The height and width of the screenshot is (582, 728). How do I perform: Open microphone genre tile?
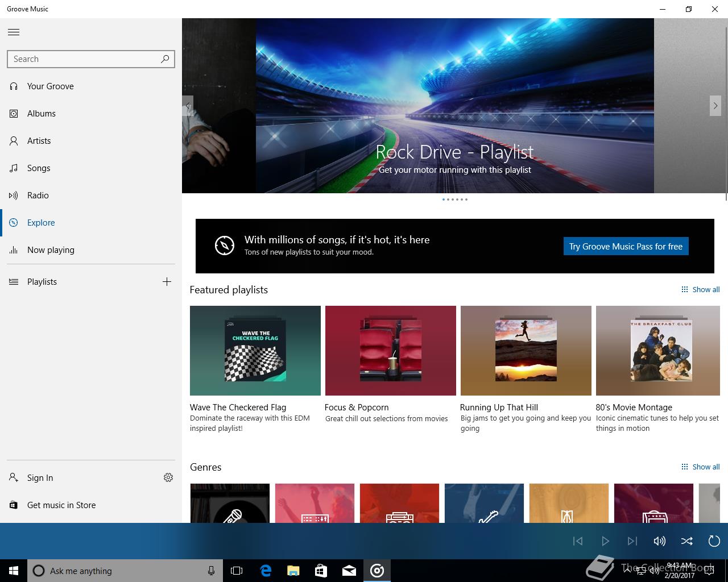(x=230, y=503)
